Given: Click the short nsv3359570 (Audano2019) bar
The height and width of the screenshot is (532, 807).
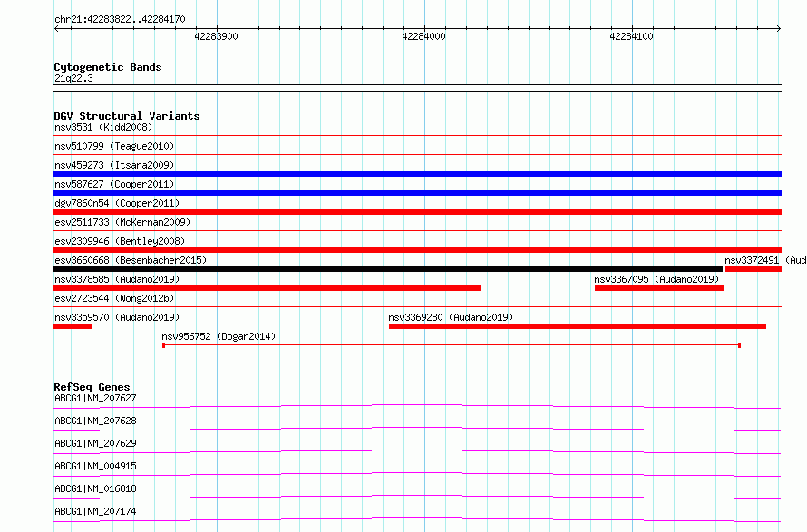Looking at the screenshot, I should pyautogui.click(x=73, y=326).
